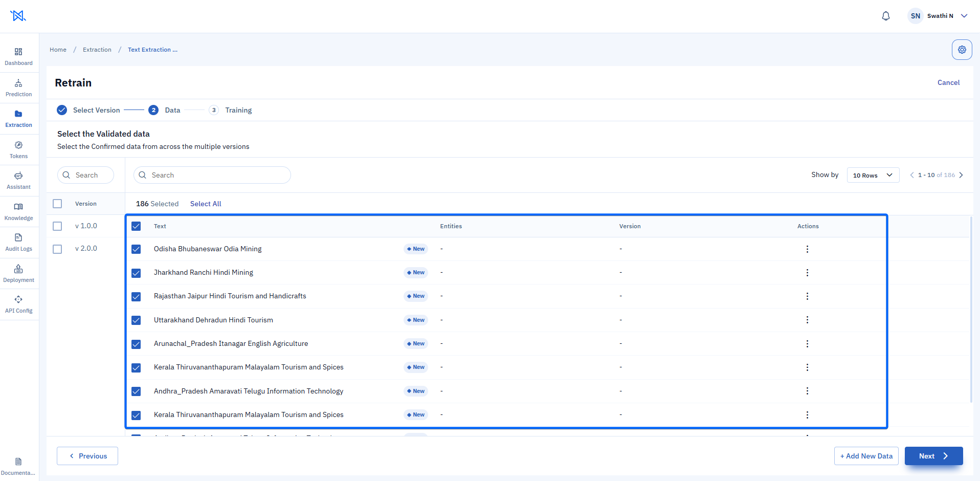Screen dimensions: 980x481
Task: Go to previous page of rows arrow
Action: (x=912, y=175)
